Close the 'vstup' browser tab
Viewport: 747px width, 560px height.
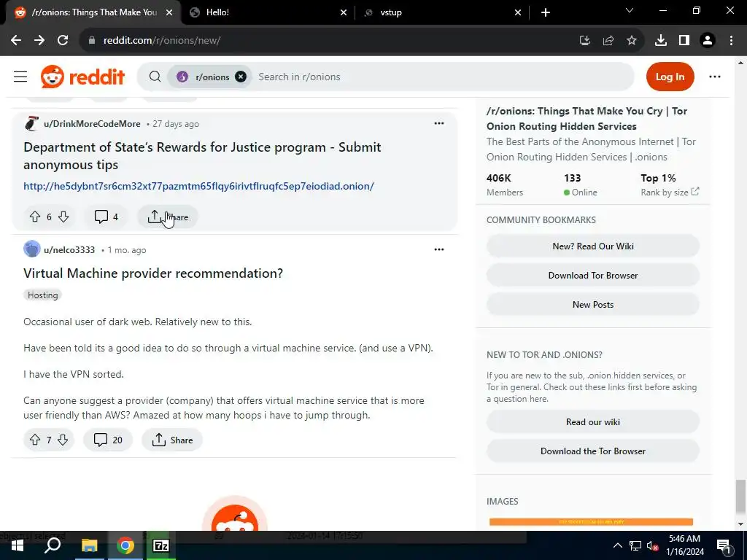coord(518,12)
